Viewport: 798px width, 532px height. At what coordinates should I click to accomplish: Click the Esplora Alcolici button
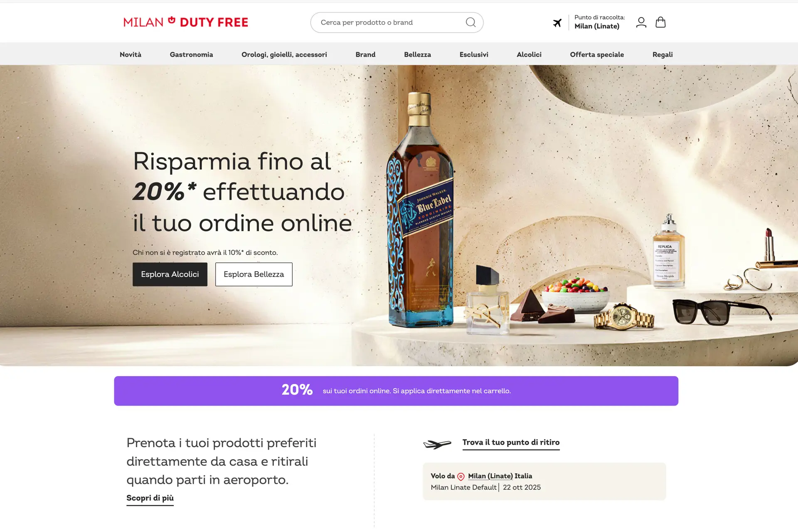170,274
